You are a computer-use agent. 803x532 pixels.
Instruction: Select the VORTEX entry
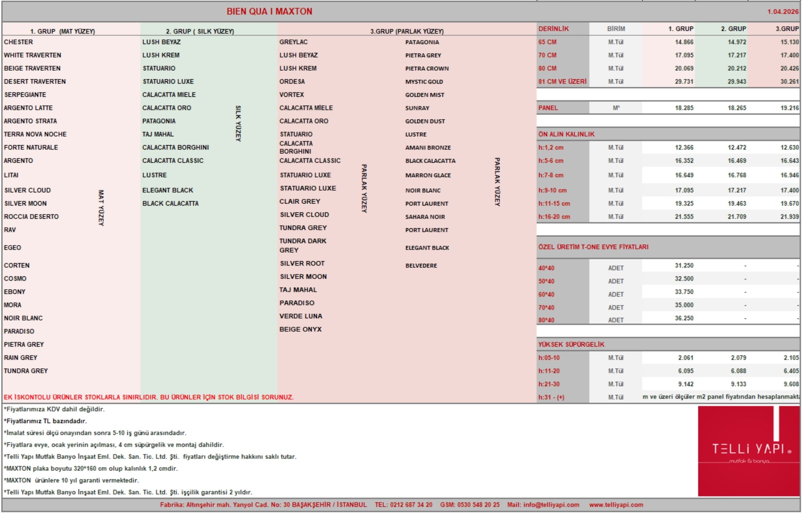coord(291,94)
